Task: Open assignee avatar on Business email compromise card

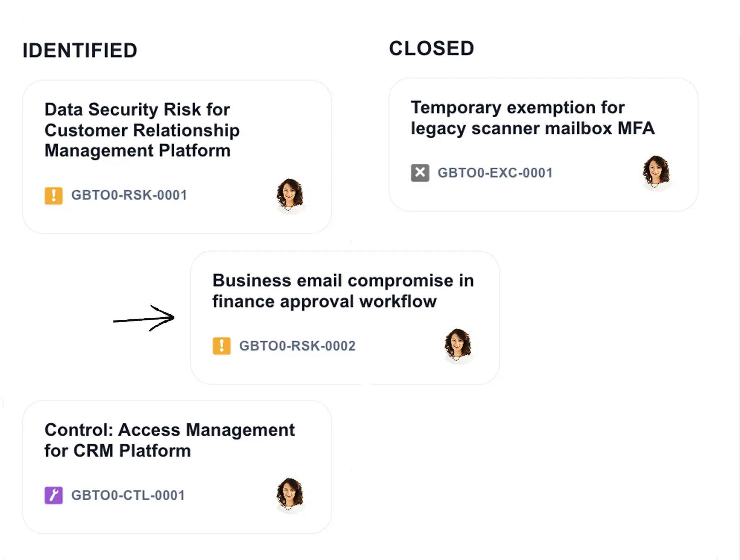Action: click(x=458, y=346)
